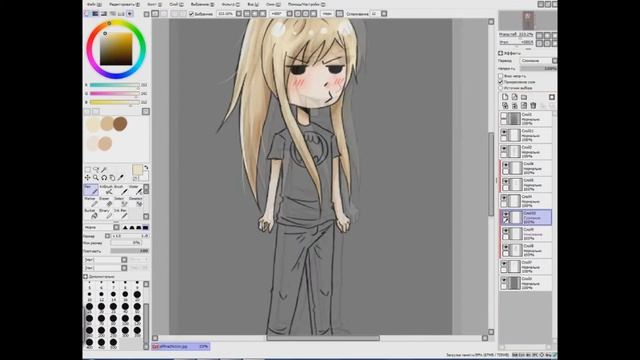Pick the magic wand tool

[104, 169]
